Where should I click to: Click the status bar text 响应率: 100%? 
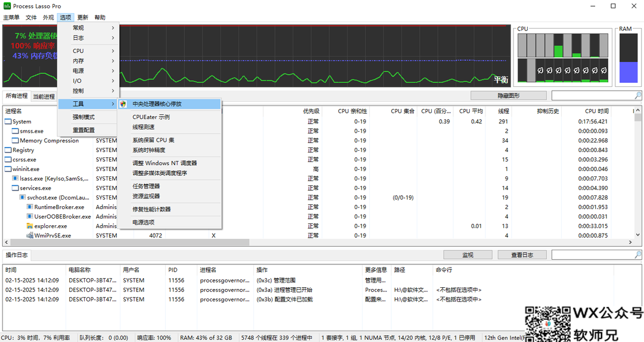click(154, 337)
